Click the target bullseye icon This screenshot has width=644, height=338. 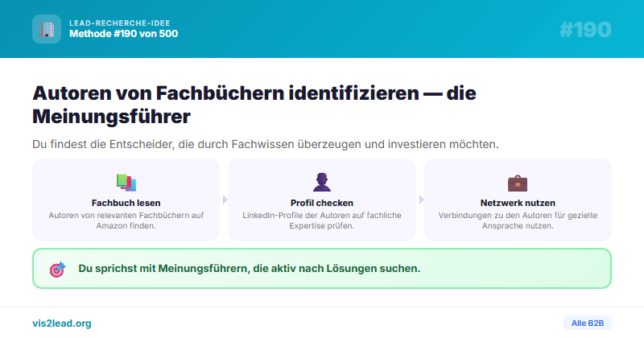(57, 270)
